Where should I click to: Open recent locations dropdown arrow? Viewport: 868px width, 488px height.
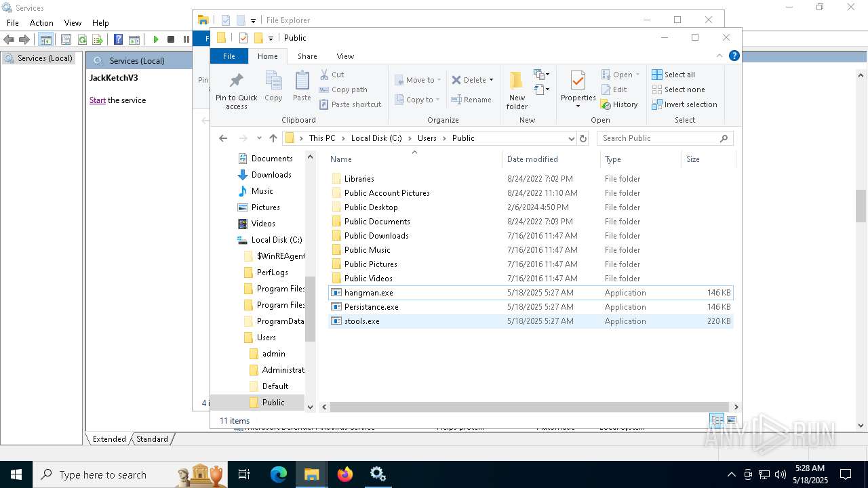[259, 138]
